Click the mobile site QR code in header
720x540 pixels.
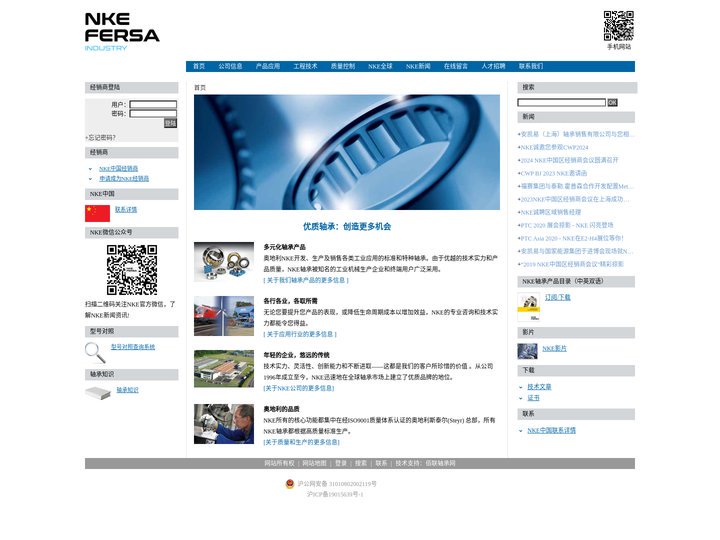[x=619, y=26]
